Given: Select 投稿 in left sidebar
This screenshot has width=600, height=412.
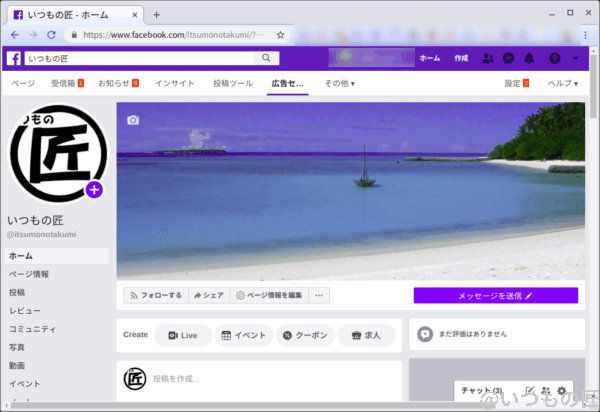Looking at the screenshot, I should (17, 293).
